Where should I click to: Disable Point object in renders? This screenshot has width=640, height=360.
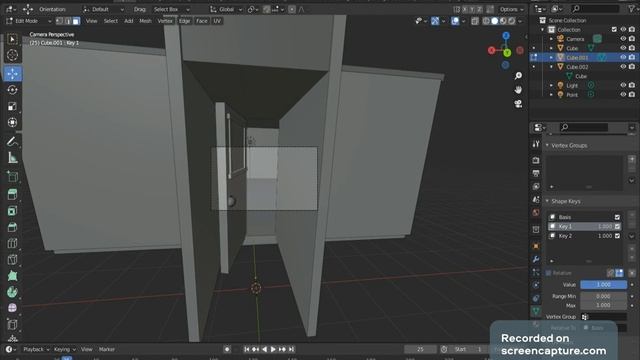632,95
